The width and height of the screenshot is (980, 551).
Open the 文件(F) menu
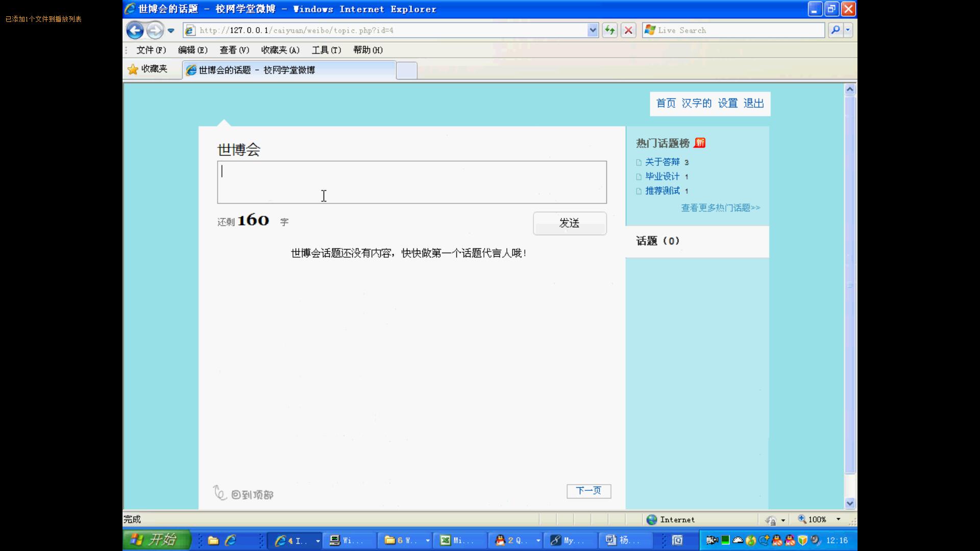click(151, 50)
